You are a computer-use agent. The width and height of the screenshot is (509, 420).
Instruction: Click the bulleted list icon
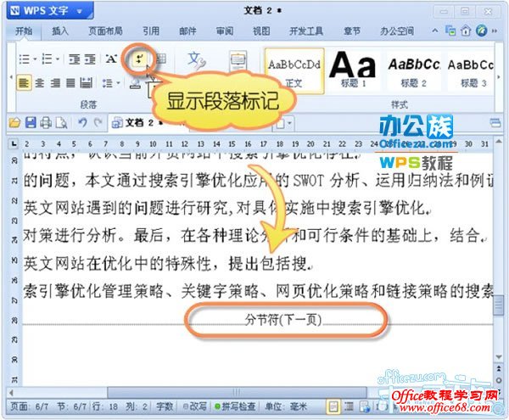25,59
